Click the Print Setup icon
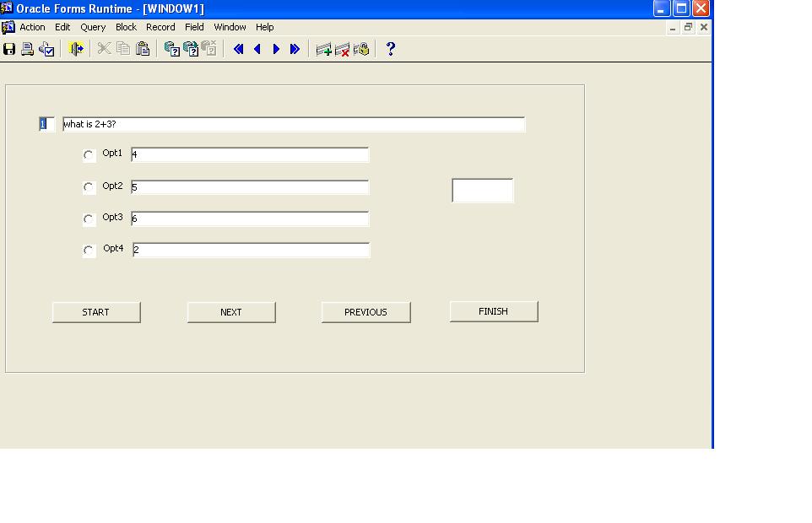Viewport: 812px width, 523px height. click(46, 49)
